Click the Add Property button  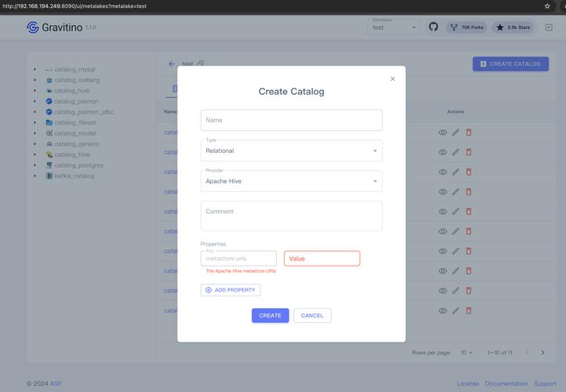click(x=230, y=290)
